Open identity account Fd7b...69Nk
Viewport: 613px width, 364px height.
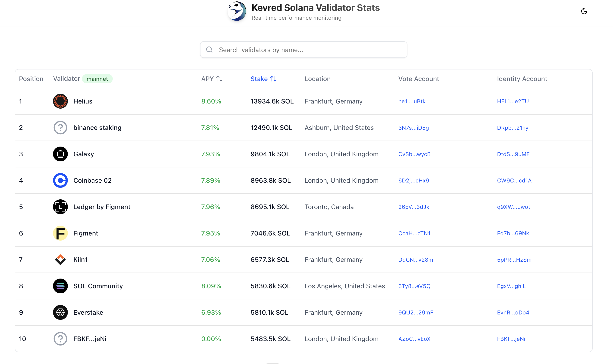[x=513, y=233]
